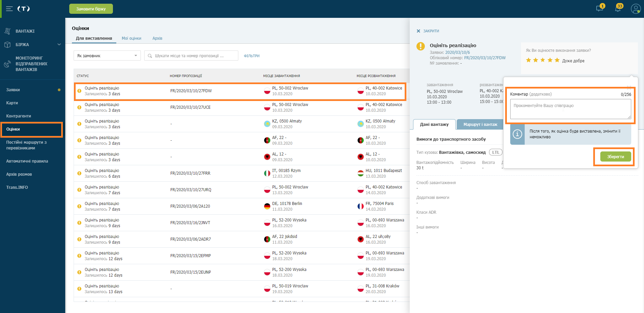644x313 pixels.
Task: Open 'Постійні маршрути з перевізниками'
Action: pyautogui.click(x=27, y=145)
